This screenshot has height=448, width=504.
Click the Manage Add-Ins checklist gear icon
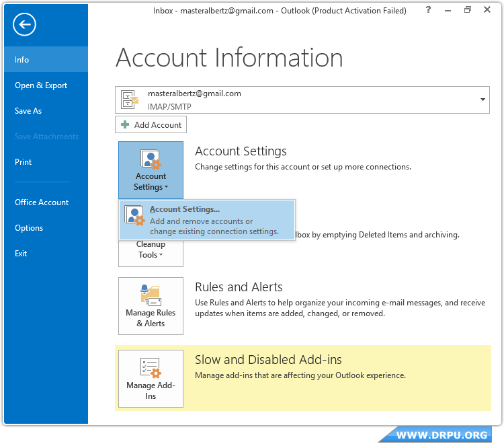[x=151, y=368]
